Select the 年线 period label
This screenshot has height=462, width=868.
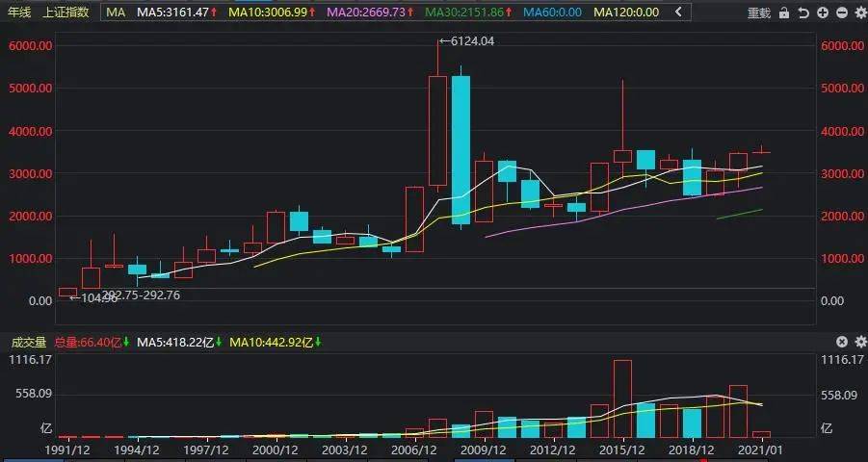18,12
